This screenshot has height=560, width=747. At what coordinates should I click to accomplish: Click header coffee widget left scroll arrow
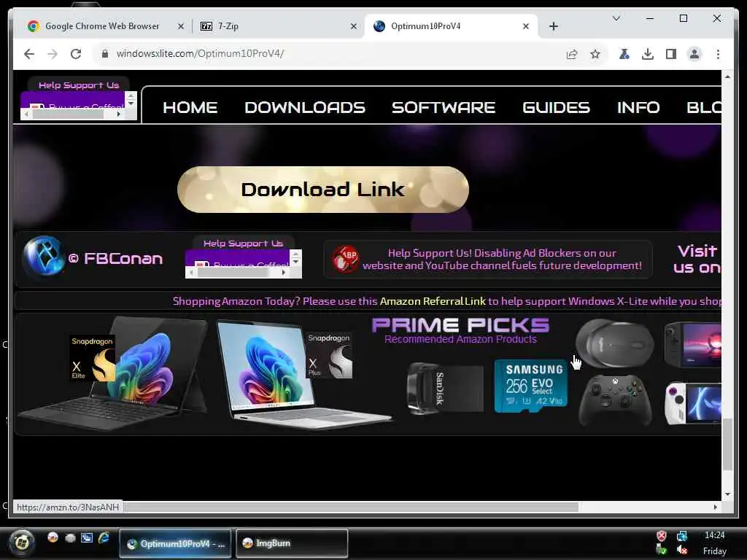pyautogui.click(x=27, y=114)
